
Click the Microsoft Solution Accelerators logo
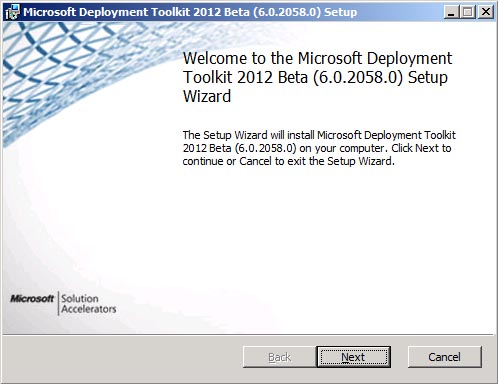click(63, 303)
